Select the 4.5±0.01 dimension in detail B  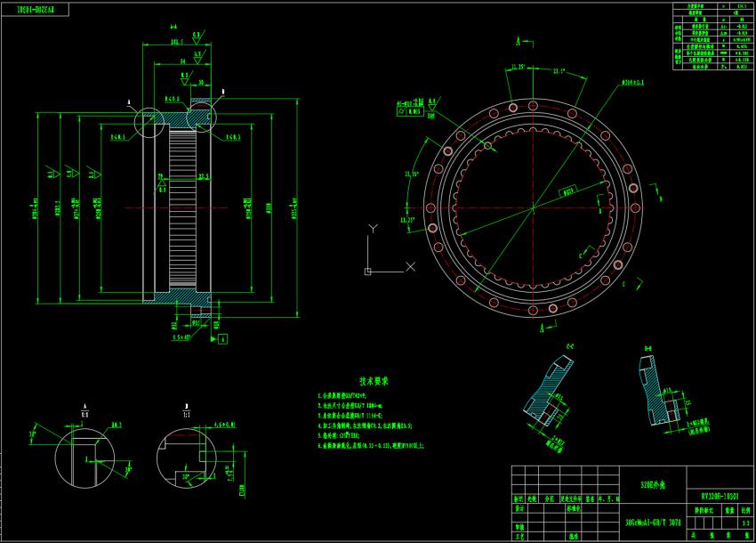coord(225,425)
